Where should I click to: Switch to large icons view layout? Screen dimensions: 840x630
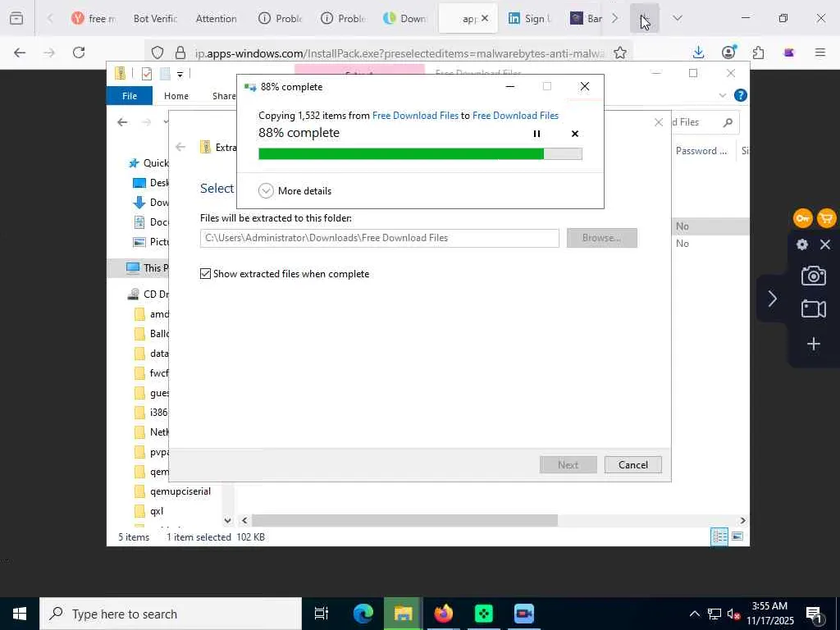tap(737, 536)
